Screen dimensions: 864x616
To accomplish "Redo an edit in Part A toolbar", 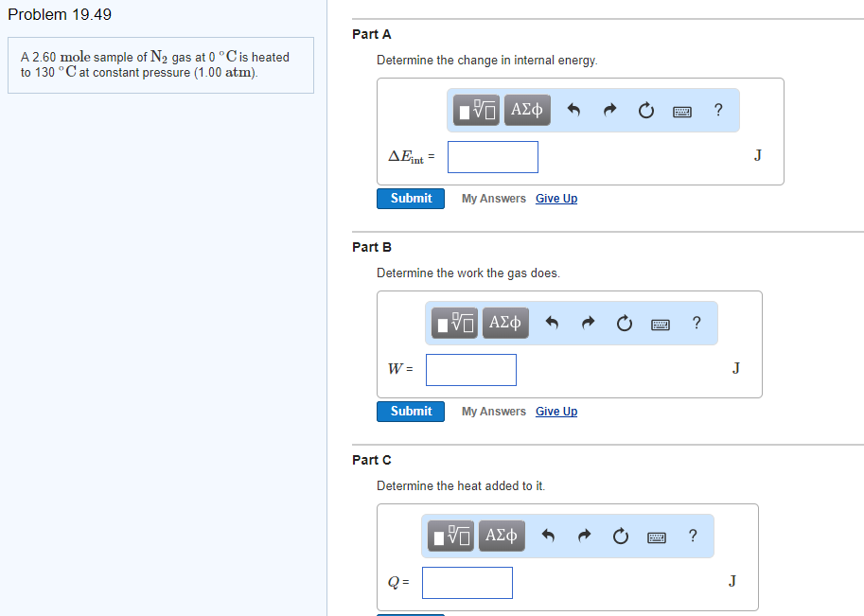I will point(610,110).
